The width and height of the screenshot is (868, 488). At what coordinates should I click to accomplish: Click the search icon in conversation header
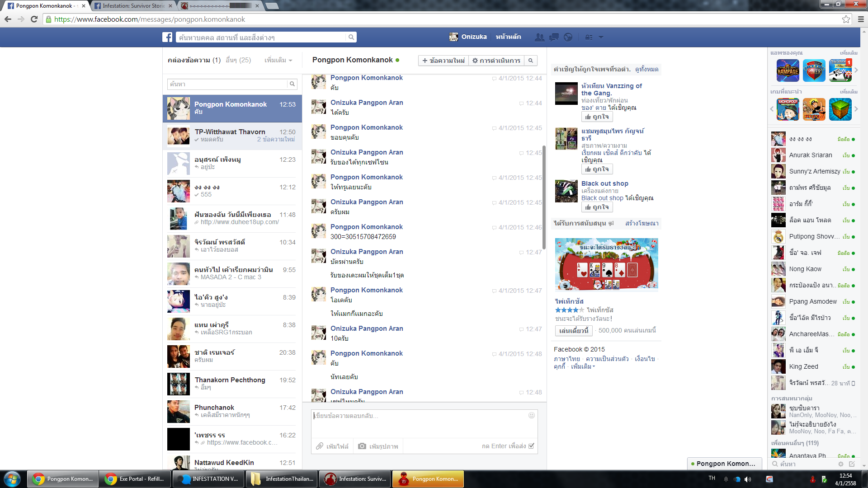531,61
